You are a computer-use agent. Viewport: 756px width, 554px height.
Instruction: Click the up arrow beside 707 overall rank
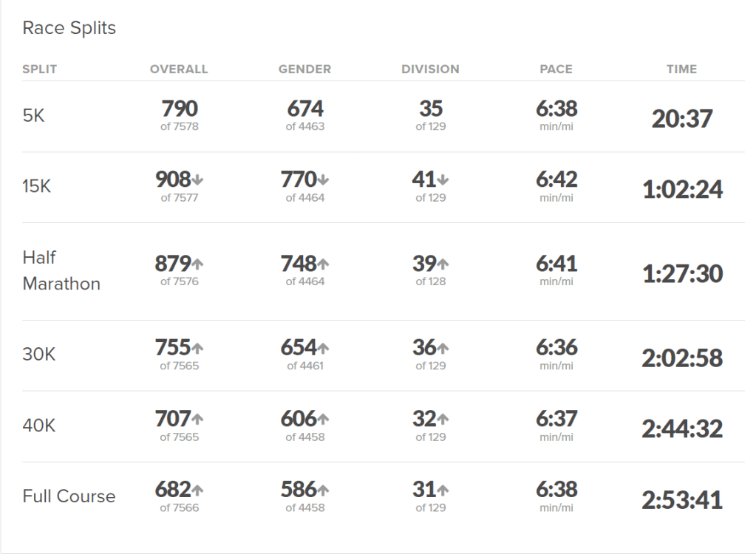tap(197, 420)
